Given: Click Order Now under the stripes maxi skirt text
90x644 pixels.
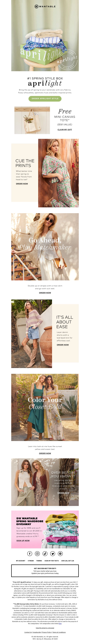Looking at the screenshot, I should click(x=45, y=293).
